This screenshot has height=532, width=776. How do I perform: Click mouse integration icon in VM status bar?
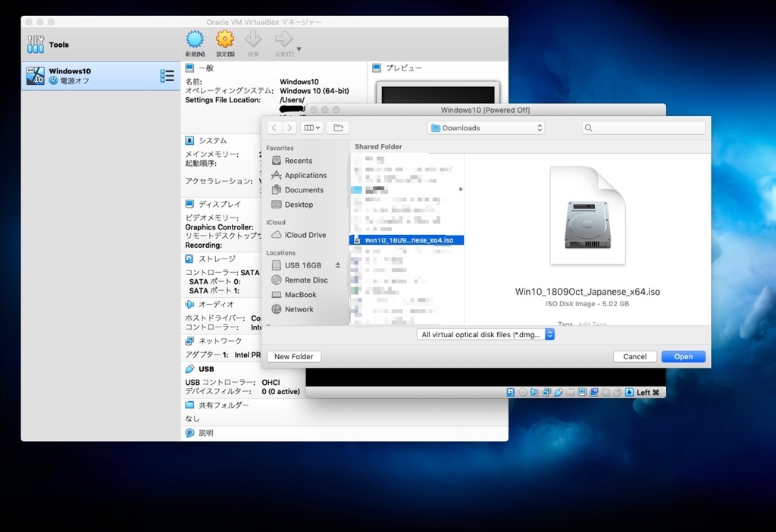618,392
